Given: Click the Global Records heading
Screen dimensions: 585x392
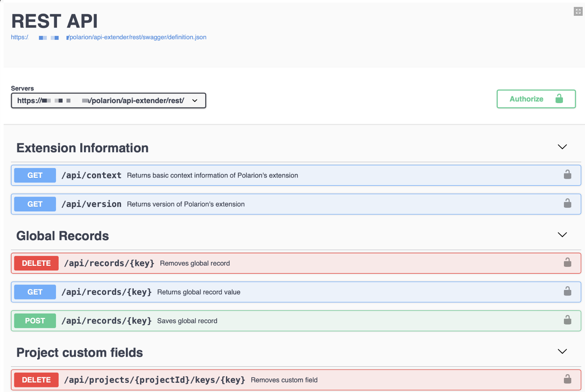Looking at the screenshot, I should tap(63, 236).
